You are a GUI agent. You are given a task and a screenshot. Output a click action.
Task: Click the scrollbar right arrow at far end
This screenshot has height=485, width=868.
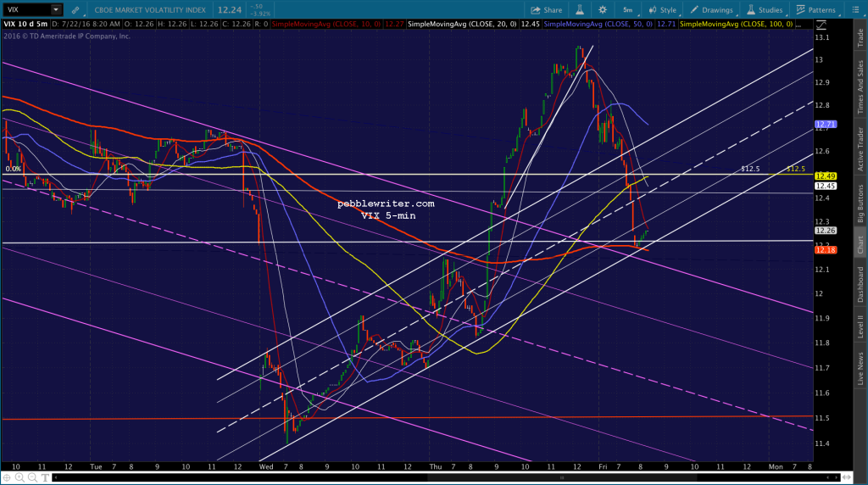pos(838,477)
